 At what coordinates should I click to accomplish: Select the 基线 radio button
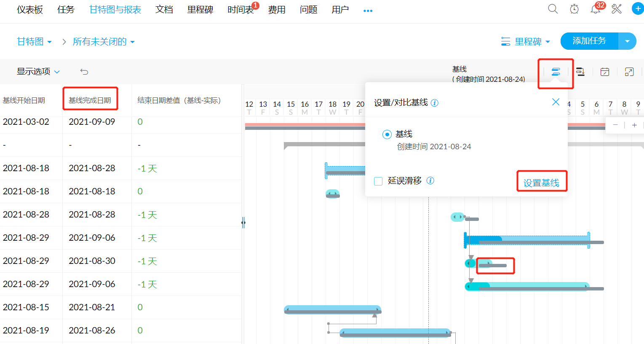(x=387, y=134)
